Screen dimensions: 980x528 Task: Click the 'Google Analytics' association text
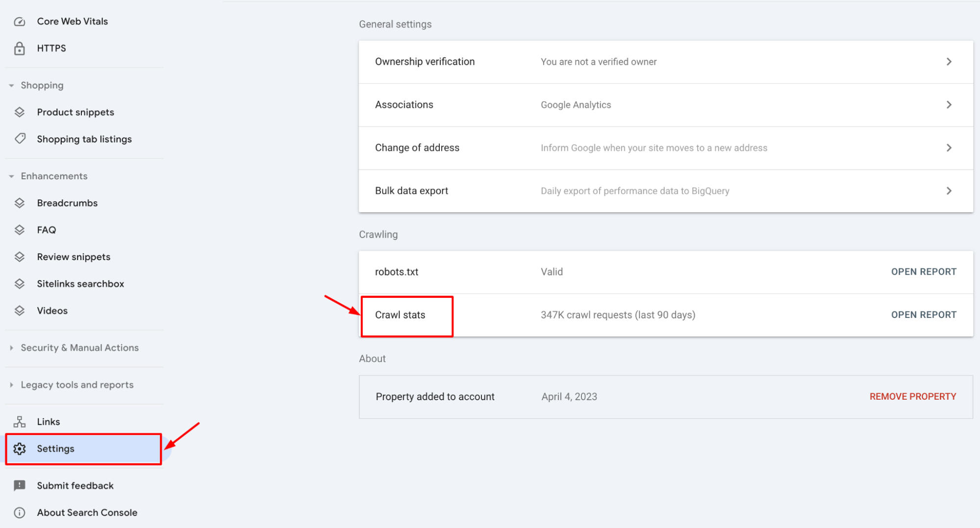576,105
